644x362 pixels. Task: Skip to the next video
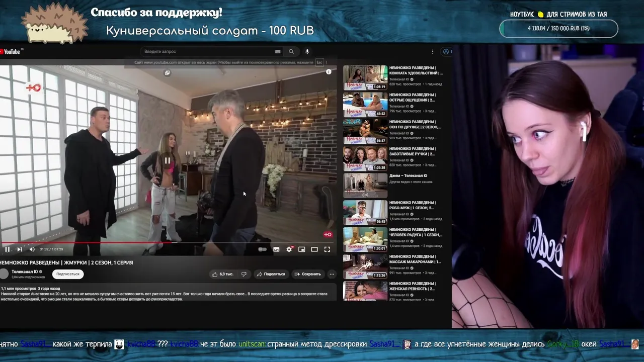click(20, 249)
